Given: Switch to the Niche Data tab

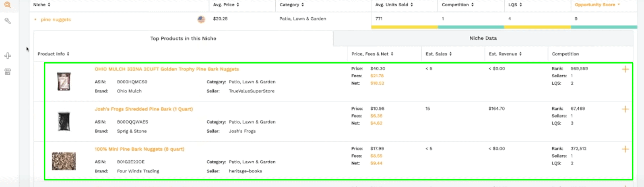Looking at the screenshot, I should click(483, 38).
